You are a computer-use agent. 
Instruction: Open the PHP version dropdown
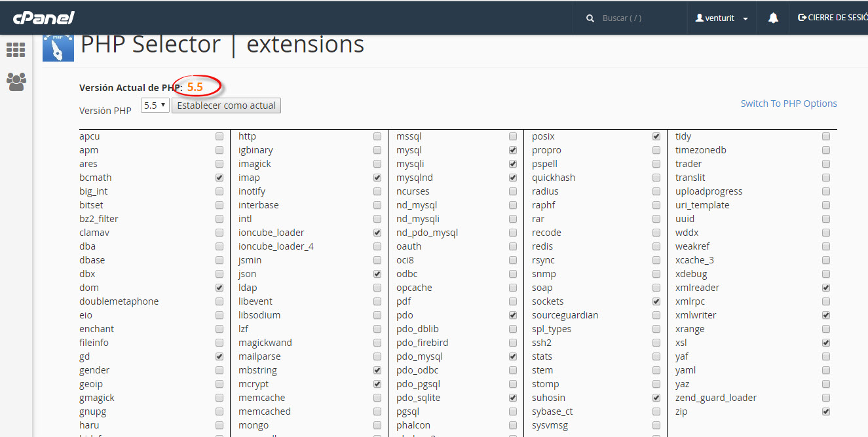tap(155, 105)
